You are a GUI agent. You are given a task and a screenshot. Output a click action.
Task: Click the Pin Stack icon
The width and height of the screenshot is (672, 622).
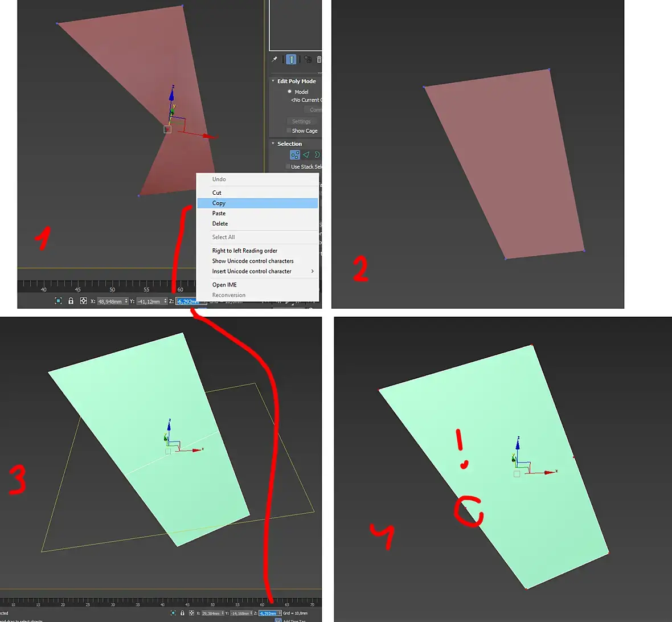coord(274,59)
